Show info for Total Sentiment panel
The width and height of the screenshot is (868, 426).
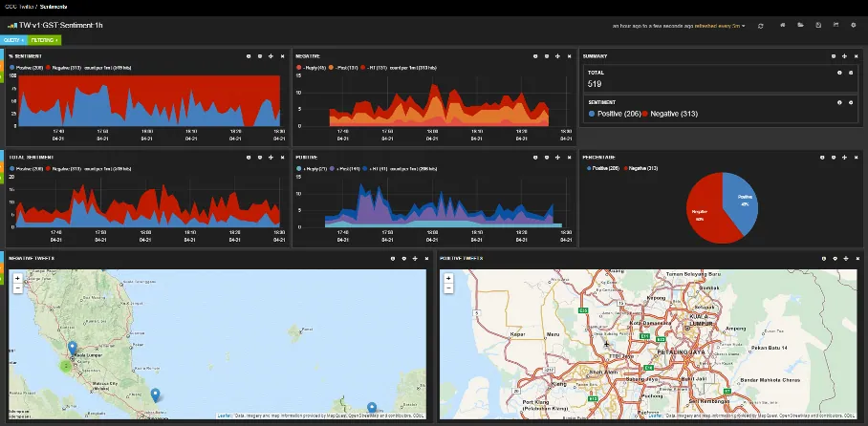(249, 158)
